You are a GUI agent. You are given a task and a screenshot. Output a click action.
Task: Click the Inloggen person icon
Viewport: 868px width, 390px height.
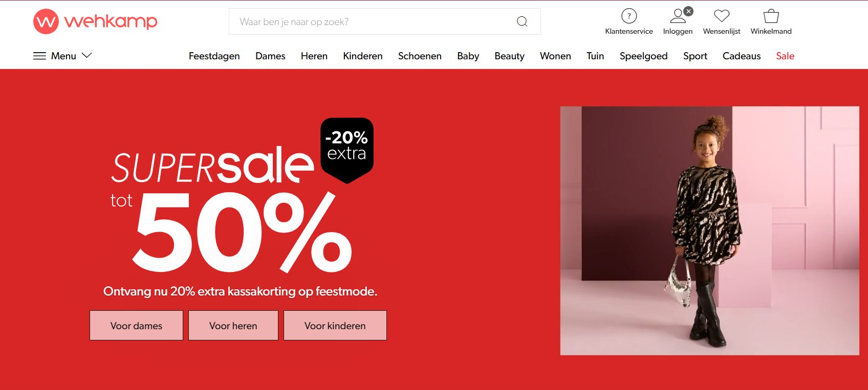coord(678,16)
